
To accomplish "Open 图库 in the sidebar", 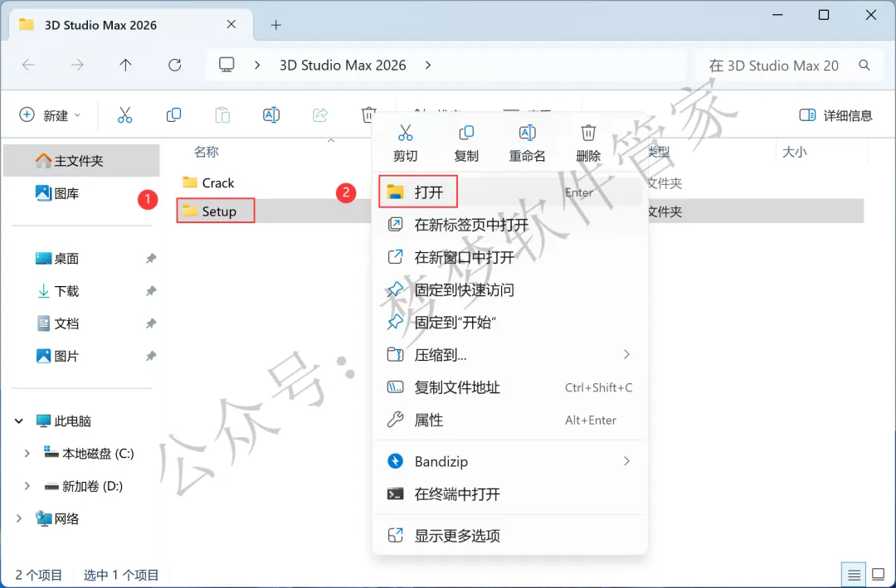I will point(57,193).
